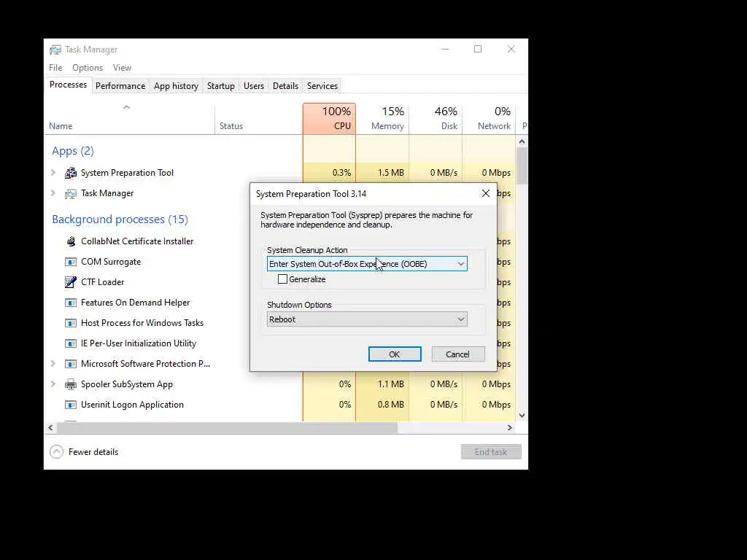The width and height of the screenshot is (747, 560).
Task: Click the Spooler SubSystem App printer icon
Action: coord(71,384)
